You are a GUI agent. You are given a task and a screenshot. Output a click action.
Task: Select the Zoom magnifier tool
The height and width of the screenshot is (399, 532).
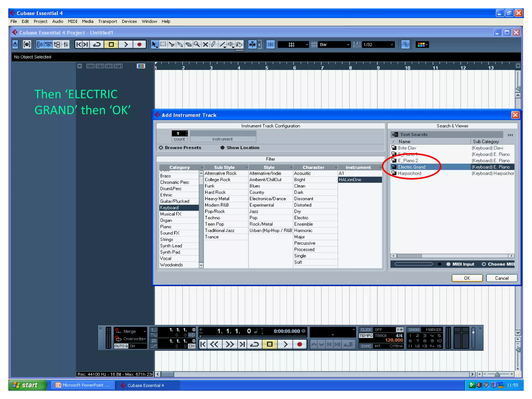click(197, 45)
